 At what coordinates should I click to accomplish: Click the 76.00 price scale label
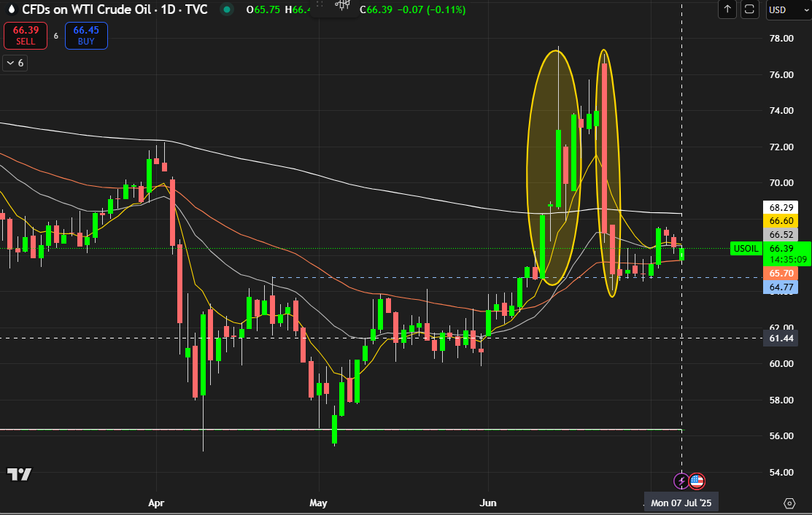[x=781, y=74]
